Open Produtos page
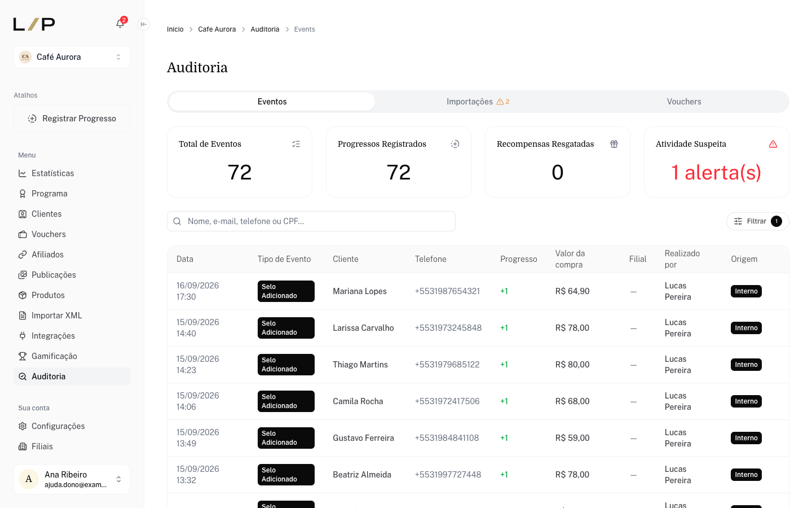The image size is (812, 508). click(x=72, y=295)
